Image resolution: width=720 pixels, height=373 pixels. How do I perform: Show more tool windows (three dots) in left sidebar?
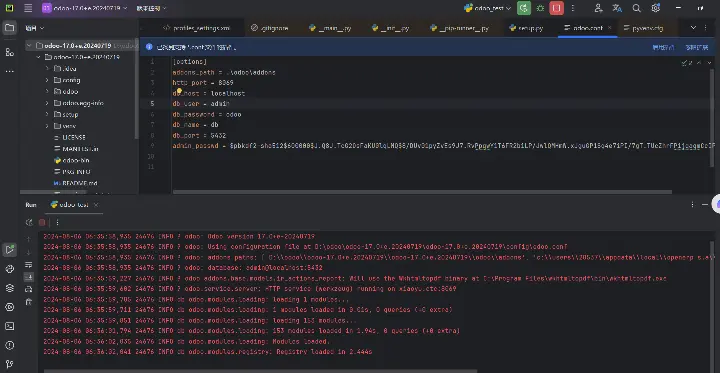[x=9, y=72]
